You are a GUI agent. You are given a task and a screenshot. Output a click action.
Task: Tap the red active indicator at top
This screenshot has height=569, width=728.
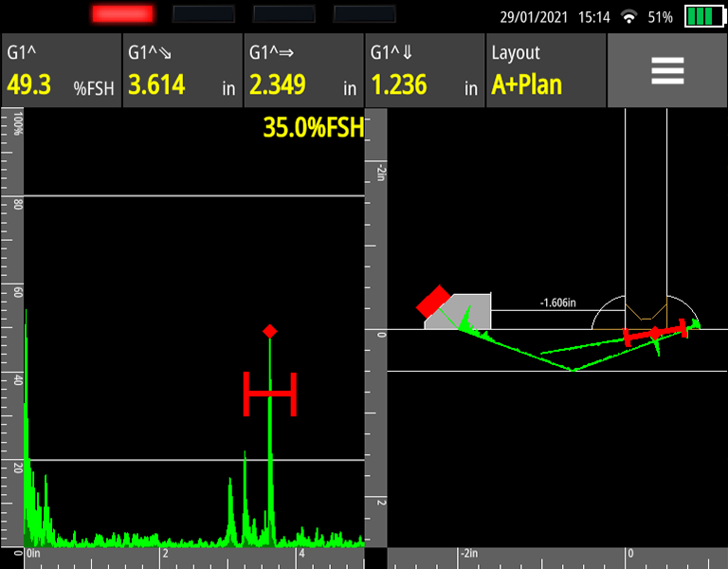(122, 14)
